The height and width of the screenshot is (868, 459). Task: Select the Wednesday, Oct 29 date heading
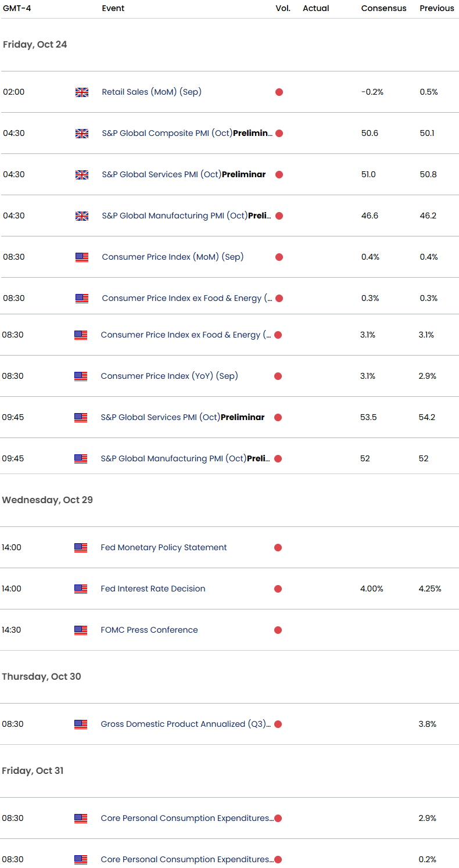(47, 500)
